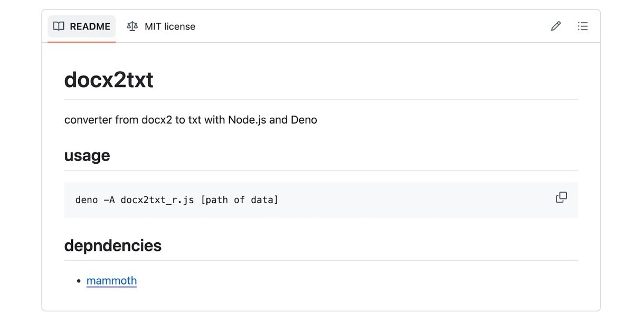Click the [path of data] placeholder text
644x322 pixels.
click(239, 200)
